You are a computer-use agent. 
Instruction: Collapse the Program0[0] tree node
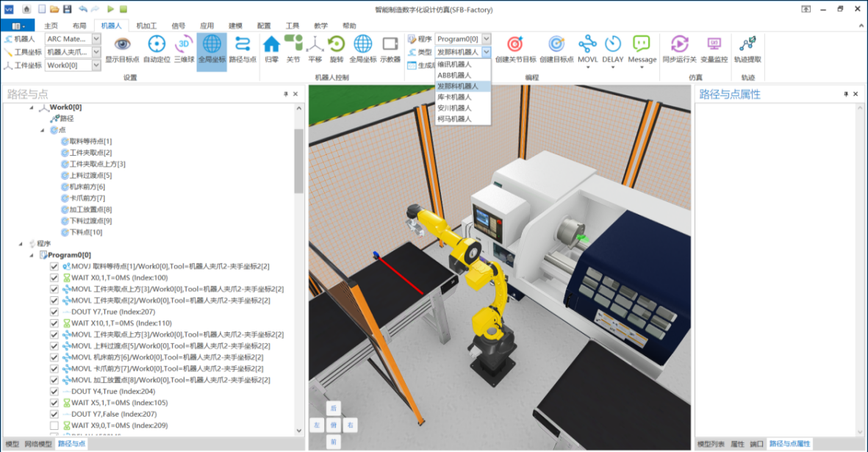pyautogui.click(x=32, y=255)
